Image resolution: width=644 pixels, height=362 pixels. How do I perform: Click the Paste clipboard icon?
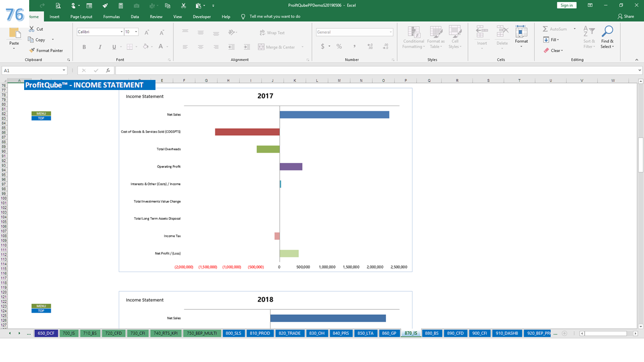(x=14, y=33)
